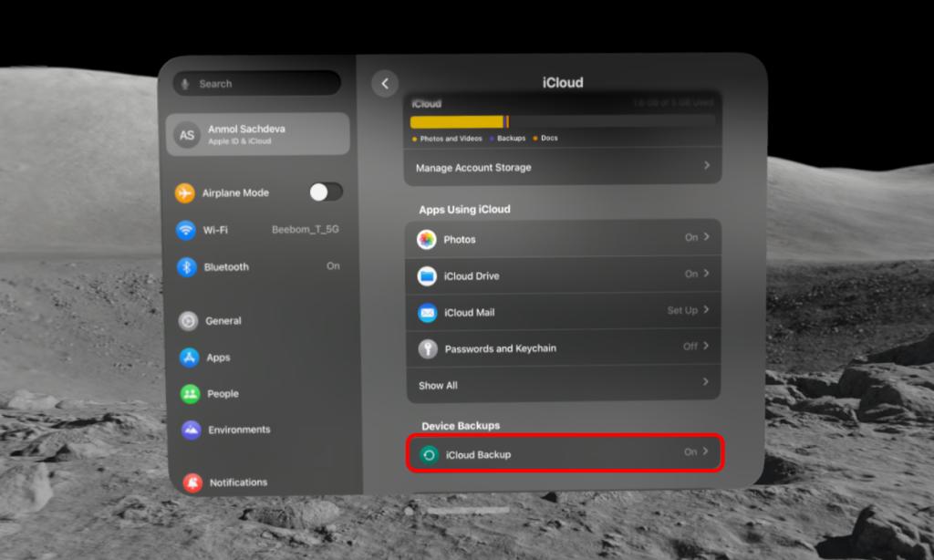Open iCloud Drive row chevron
Viewport: 934px width, 560px height.
point(707,274)
